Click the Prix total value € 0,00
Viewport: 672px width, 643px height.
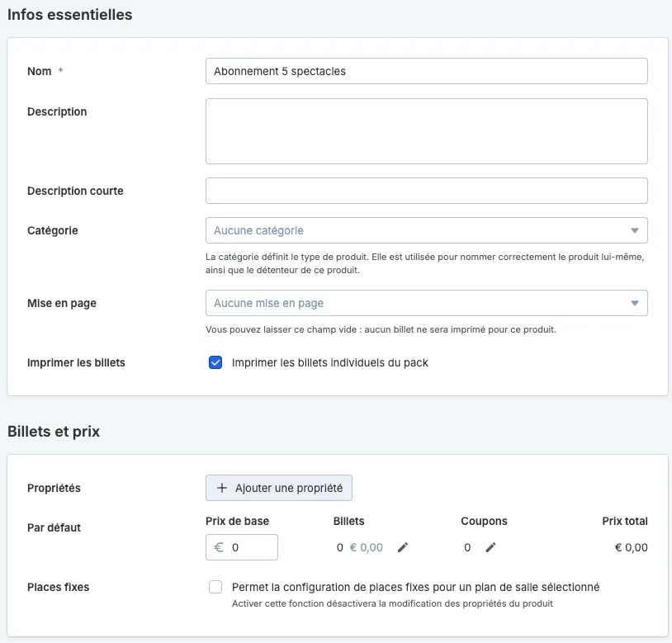632,547
